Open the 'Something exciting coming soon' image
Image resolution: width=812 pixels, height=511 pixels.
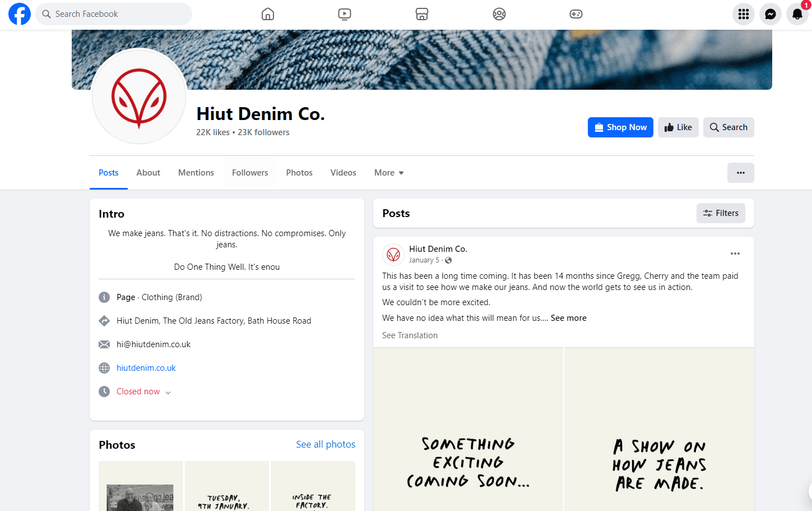(x=468, y=429)
